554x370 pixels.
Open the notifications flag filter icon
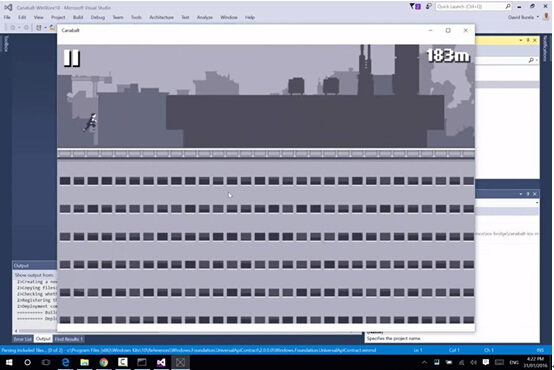coord(415,6)
